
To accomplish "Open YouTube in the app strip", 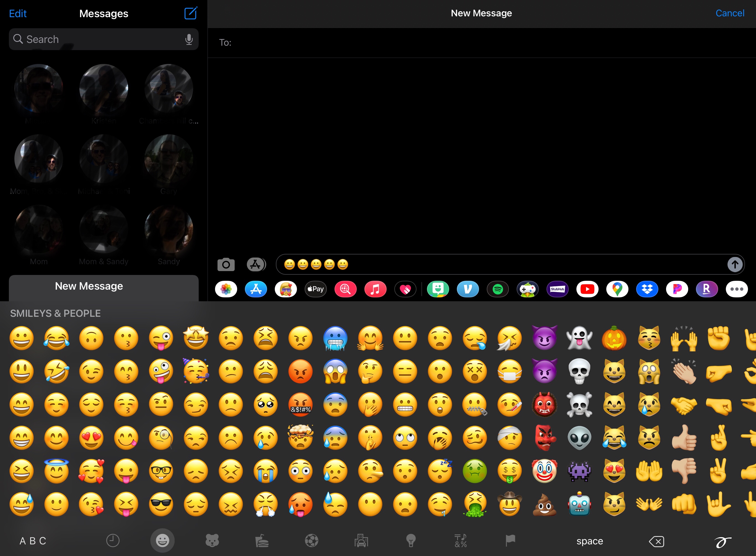I will pos(587,289).
